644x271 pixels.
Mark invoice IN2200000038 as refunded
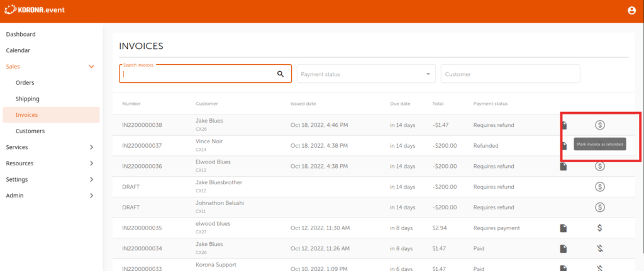click(x=599, y=125)
